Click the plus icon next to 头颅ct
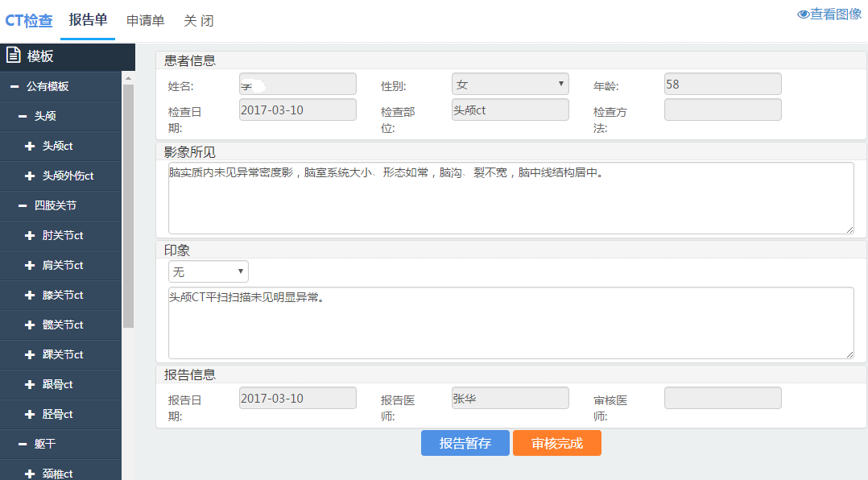 [x=30, y=147]
